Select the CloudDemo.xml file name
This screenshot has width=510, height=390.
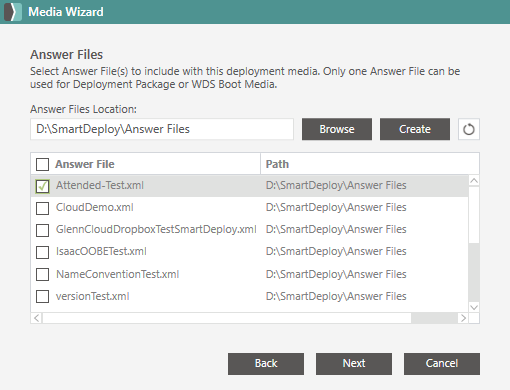pyautogui.click(x=95, y=207)
